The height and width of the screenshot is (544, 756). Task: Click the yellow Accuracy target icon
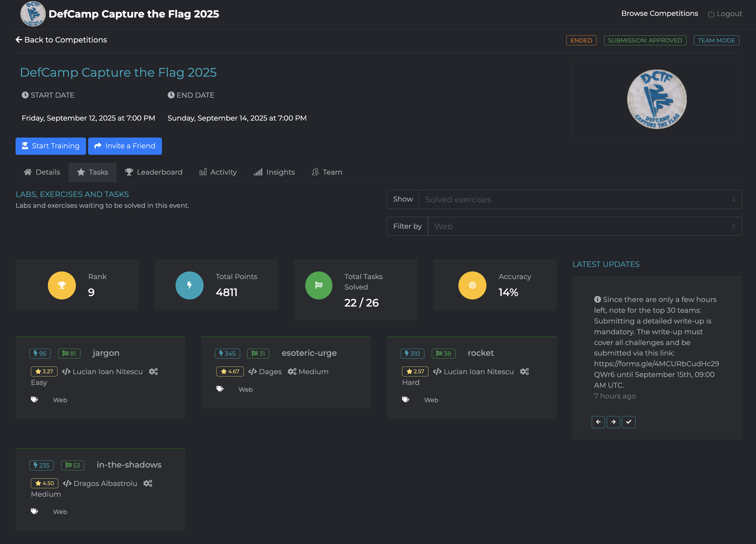(x=472, y=285)
